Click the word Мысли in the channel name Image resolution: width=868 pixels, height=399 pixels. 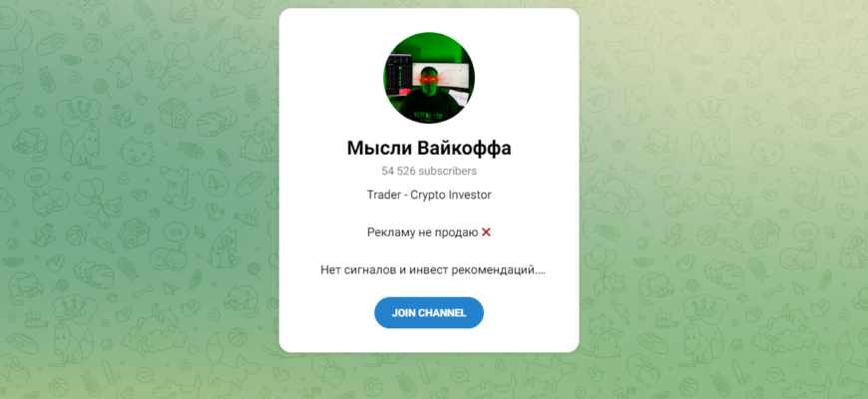point(379,149)
